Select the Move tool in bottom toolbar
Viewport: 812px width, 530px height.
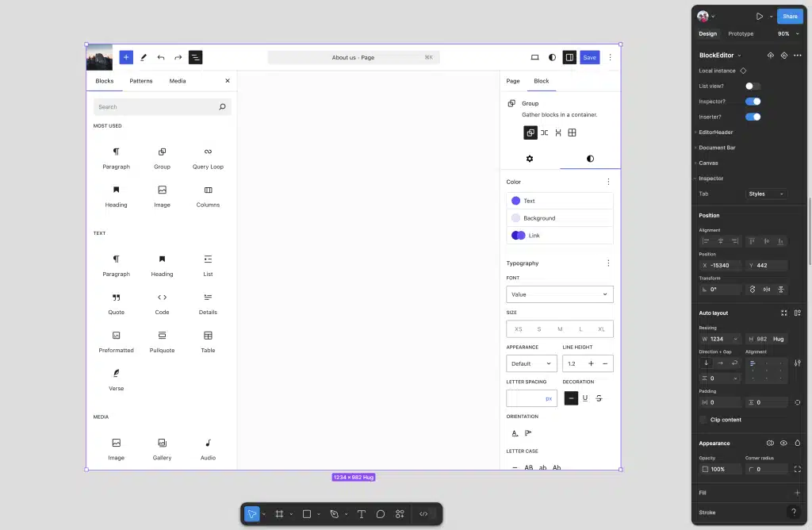click(251, 514)
